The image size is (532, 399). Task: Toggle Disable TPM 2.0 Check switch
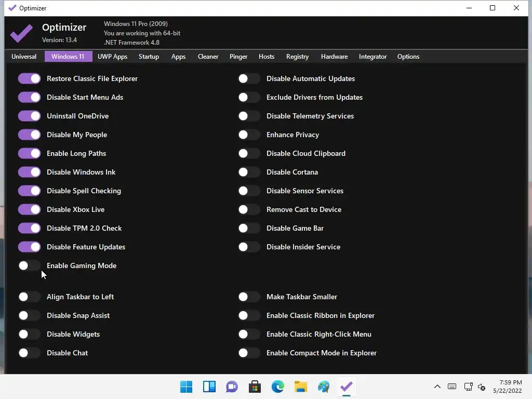point(30,228)
